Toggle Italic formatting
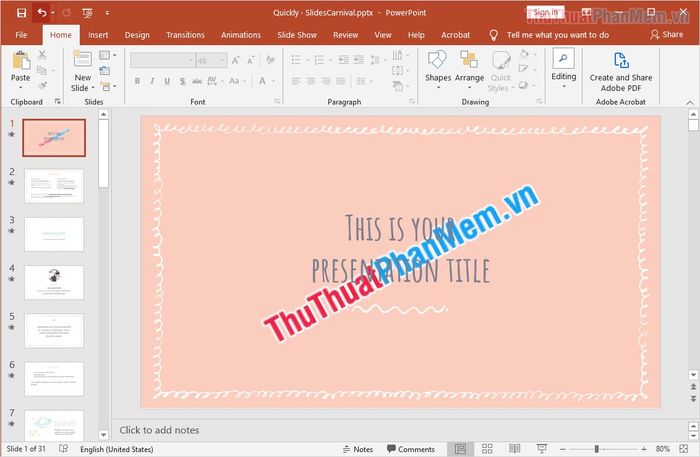This screenshot has width=700, height=457. click(x=152, y=81)
